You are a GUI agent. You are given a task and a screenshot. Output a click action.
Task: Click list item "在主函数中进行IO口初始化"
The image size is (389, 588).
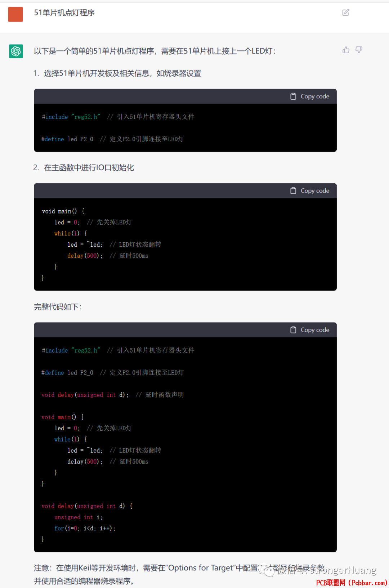[x=89, y=168]
